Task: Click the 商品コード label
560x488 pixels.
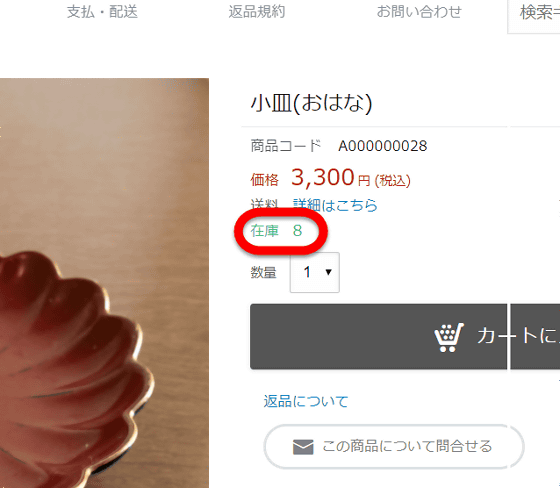Action: coord(286,146)
